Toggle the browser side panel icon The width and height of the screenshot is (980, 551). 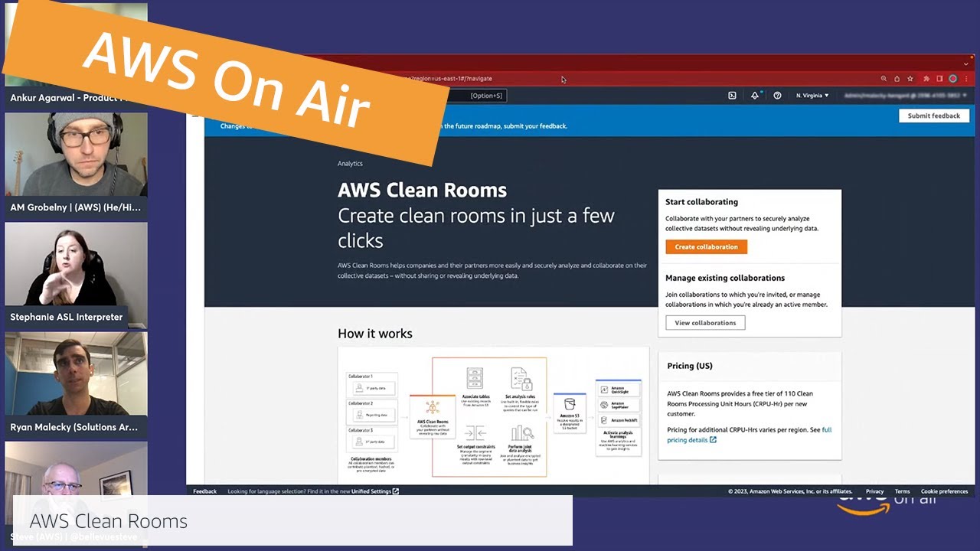click(939, 79)
